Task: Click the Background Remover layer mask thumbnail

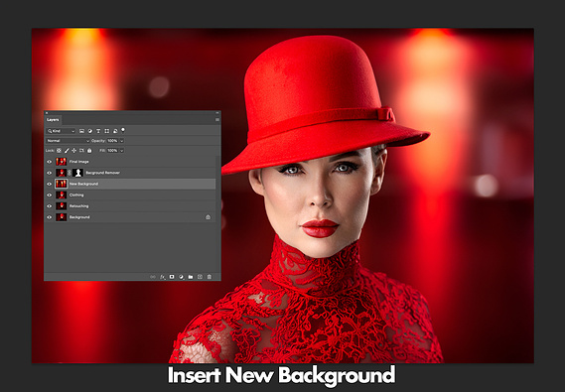Action: click(77, 173)
